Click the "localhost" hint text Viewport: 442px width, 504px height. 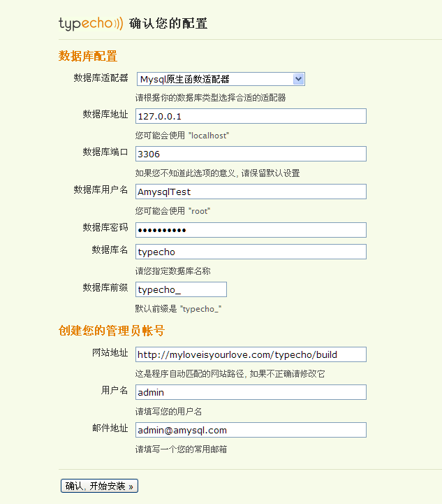coord(209,136)
